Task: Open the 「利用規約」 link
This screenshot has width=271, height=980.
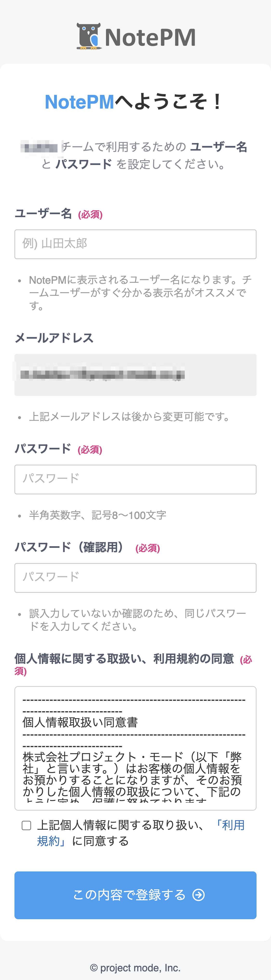Action: 230,825
